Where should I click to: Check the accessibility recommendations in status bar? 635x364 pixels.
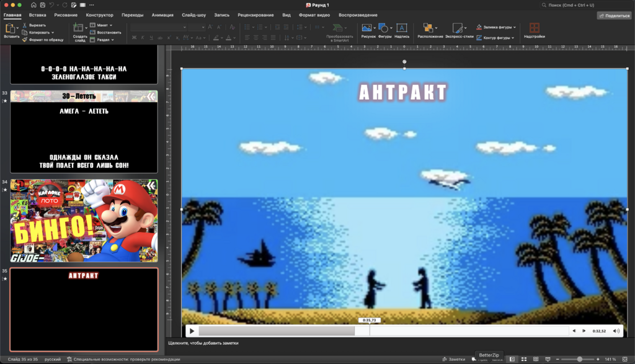tap(123, 359)
